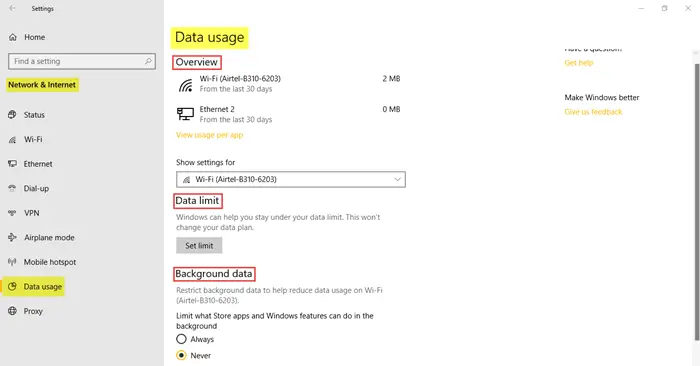This screenshot has height=366, width=700.
Task: Select the Always radio button
Action: point(181,339)
